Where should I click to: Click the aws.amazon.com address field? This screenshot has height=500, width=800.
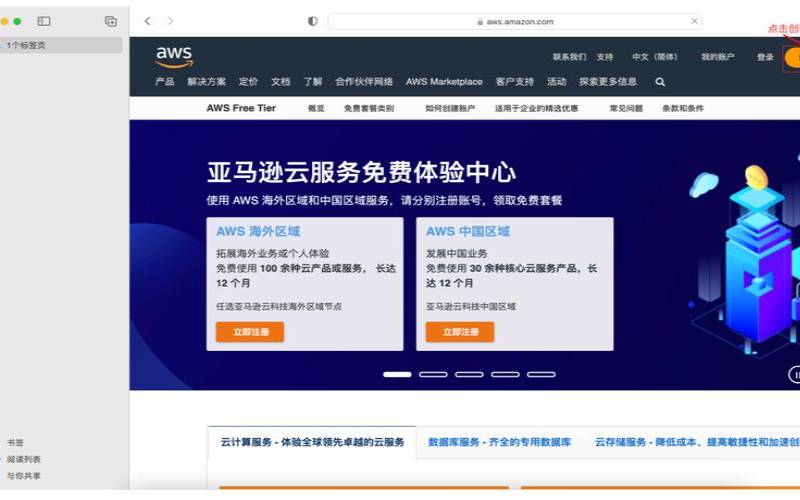(x=515, y=21)
